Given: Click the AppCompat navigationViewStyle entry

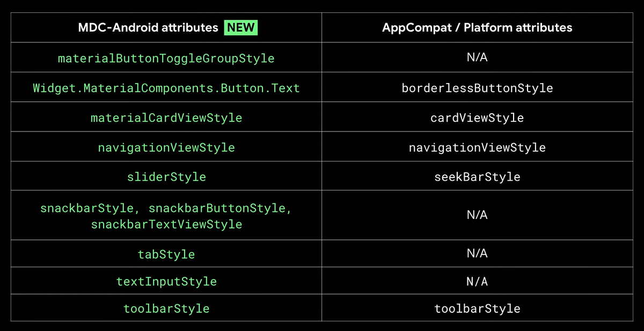Looking at the screenshot, I should pyautogui.click(x=477, y=147).
